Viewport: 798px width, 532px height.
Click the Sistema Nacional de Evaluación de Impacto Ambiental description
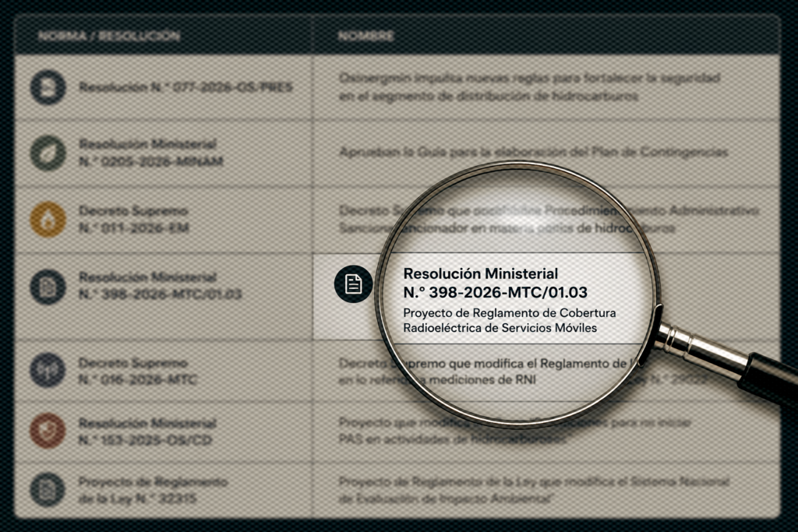[x=534, y=490]
